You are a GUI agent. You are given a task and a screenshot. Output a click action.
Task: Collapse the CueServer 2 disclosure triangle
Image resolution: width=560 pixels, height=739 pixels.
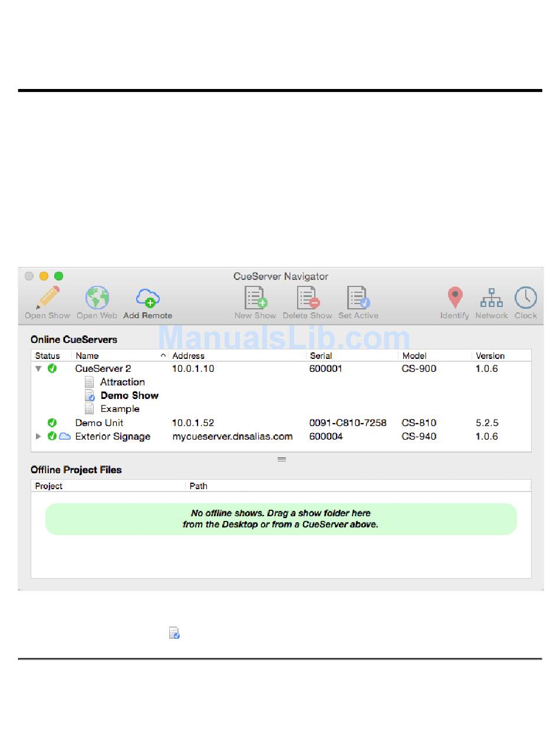tap(38, 369)
